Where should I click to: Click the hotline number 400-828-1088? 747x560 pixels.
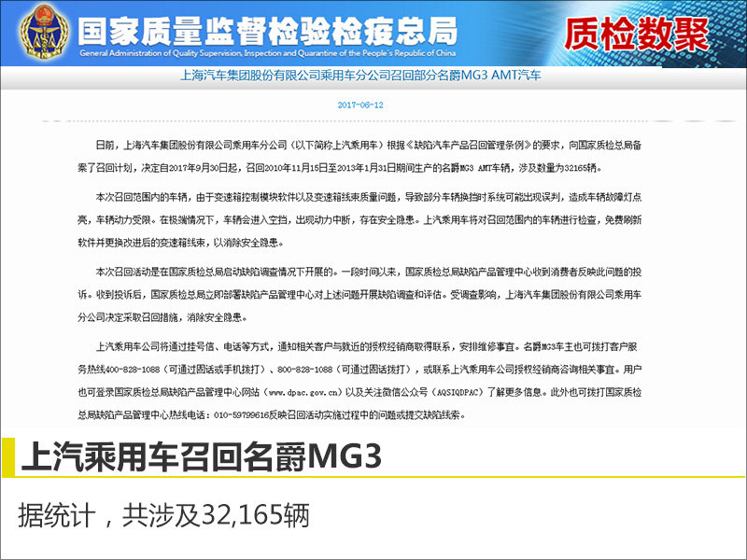tap(133, 370)
